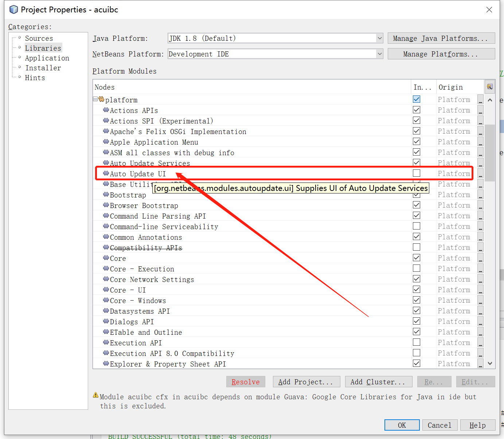This screenshot has width=504, height=439.
Task: Click the Dialogs API module icon
Action: tap(106, 321)
